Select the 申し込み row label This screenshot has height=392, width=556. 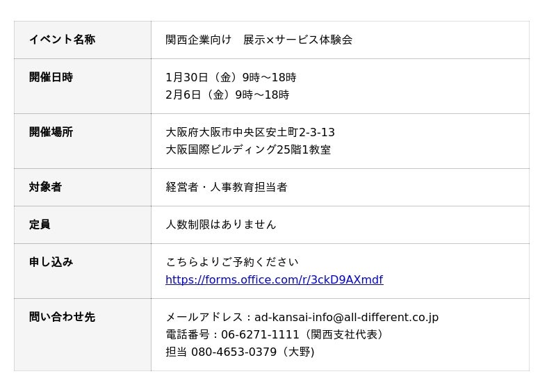[x=51, y=262]
